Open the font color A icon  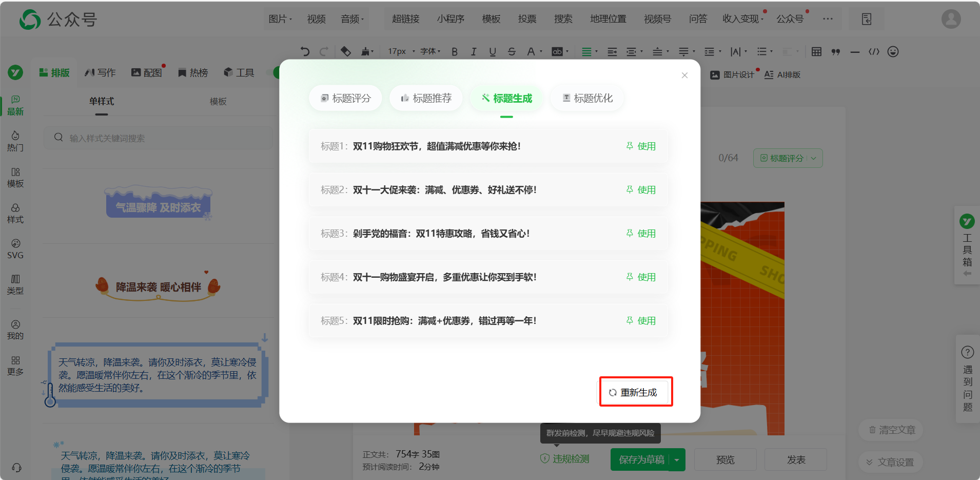pyautogui.click(x=531, y=52)
